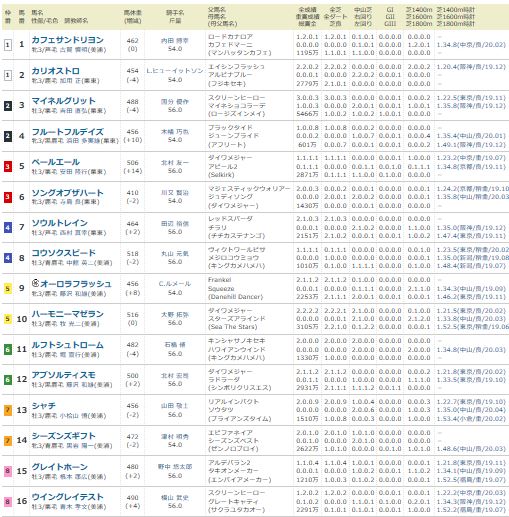Click the 騎手名 column header
The height and width of the screenshot is (517, 509).
tap(175, 13)
